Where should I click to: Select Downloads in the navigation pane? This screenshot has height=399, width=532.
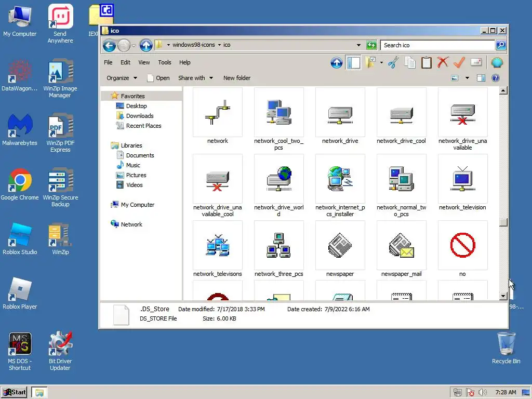[x=139, y=116]
